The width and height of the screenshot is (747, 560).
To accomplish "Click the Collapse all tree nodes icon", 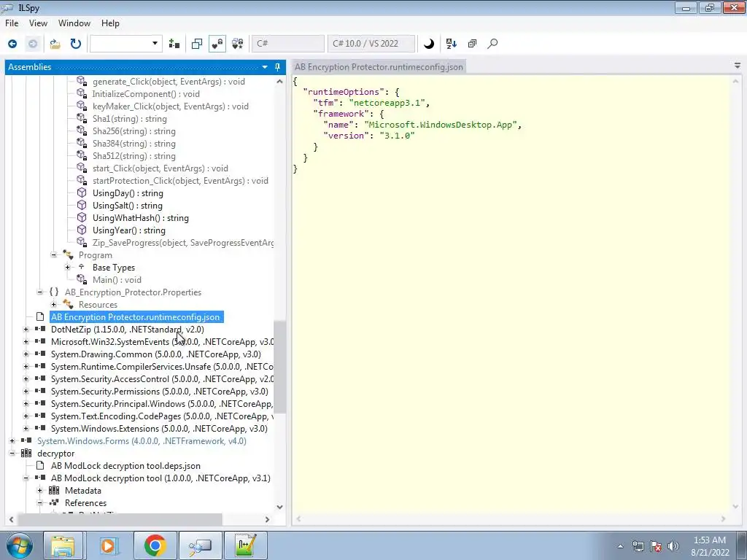I will coord(472,44).
